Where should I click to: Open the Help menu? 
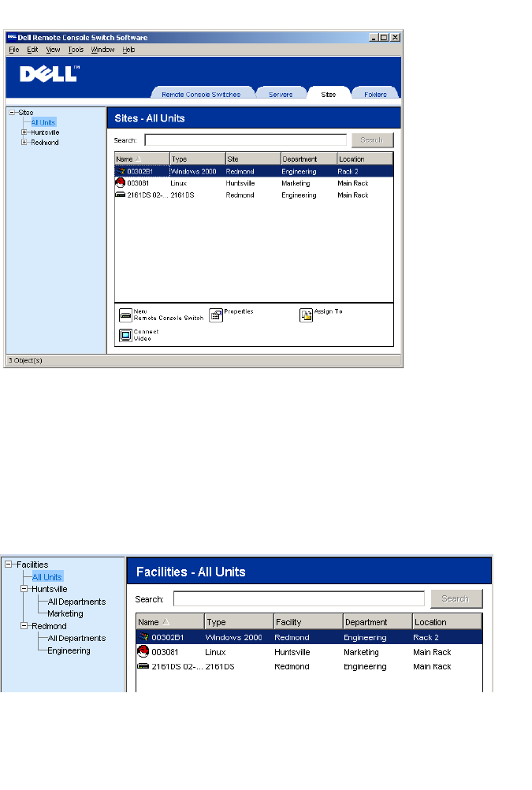point(128,50)
